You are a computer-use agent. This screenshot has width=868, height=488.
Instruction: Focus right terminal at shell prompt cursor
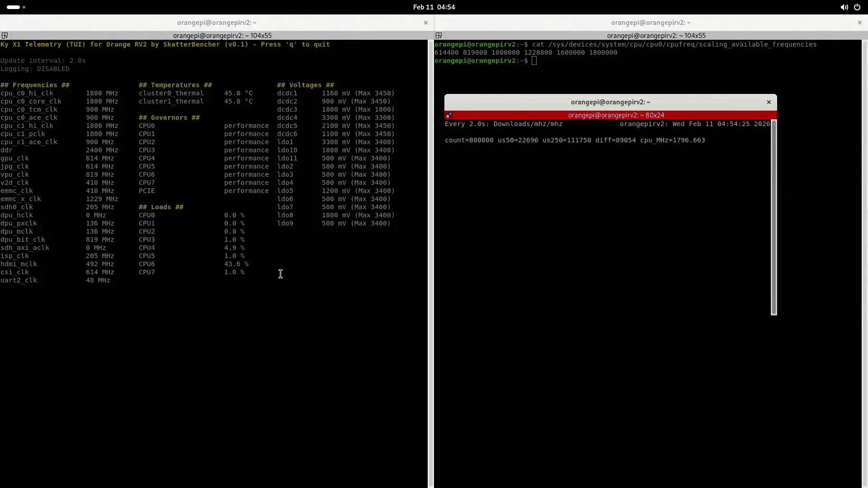click(x=534, y=61)
